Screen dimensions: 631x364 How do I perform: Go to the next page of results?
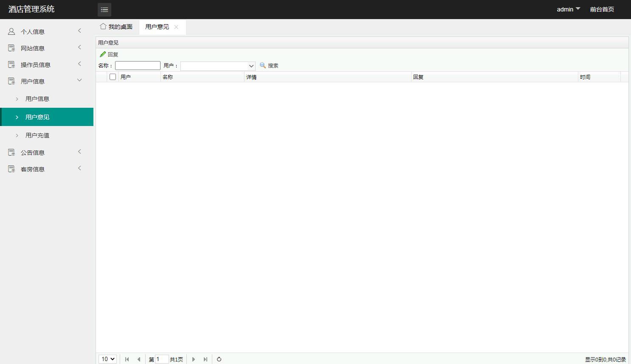tap(194, 359)
